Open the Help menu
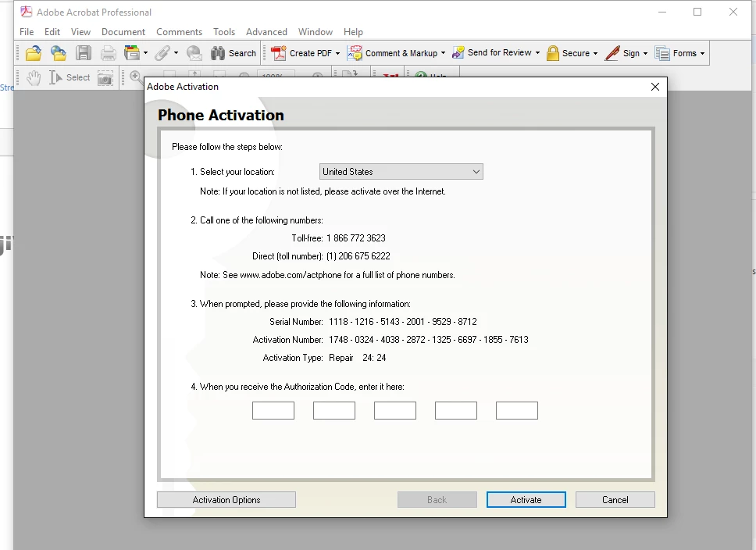The height and width of the screenshot is (550, 756). click(x=353, y=32)
